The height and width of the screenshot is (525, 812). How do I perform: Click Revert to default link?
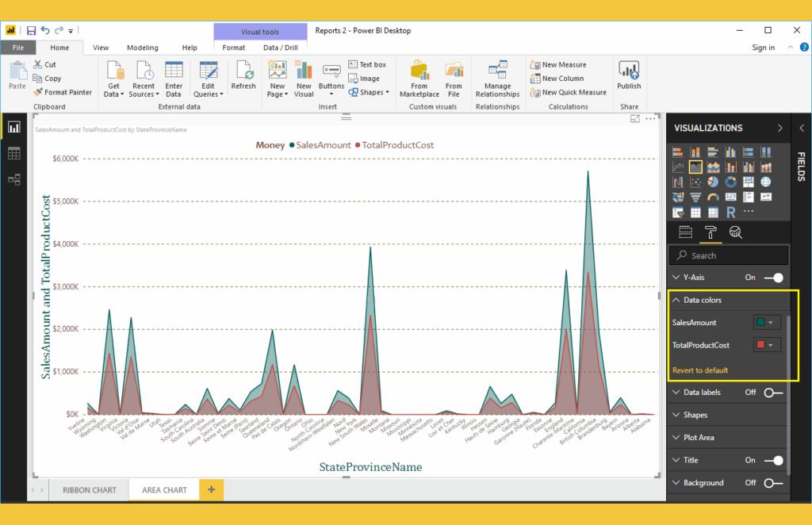pyautogui.click(x=699, y=370)
